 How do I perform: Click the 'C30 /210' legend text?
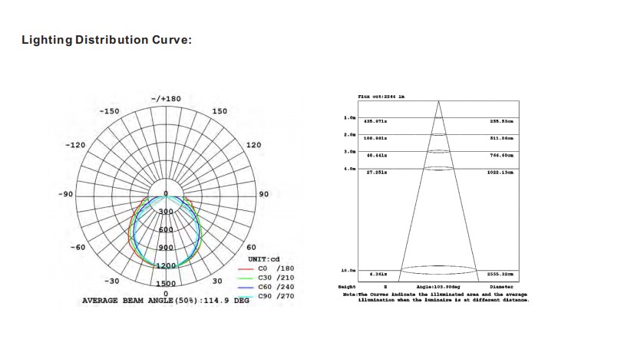click(276, 278)
